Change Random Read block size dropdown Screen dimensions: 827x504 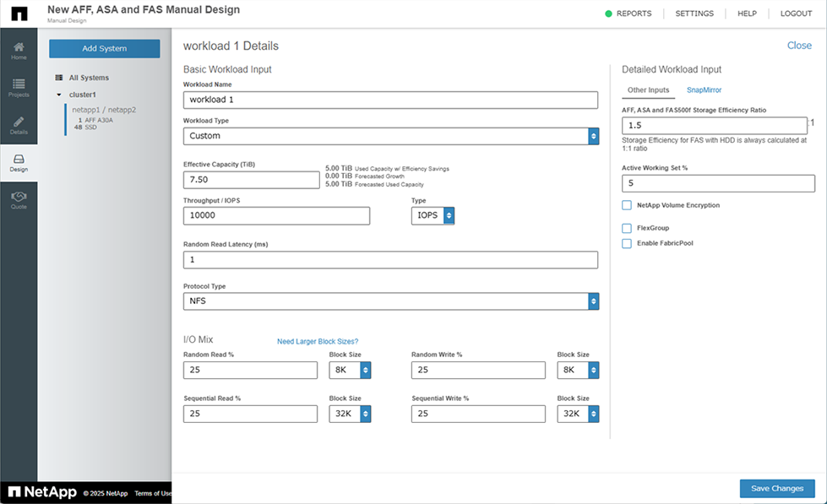click(350, 370)
